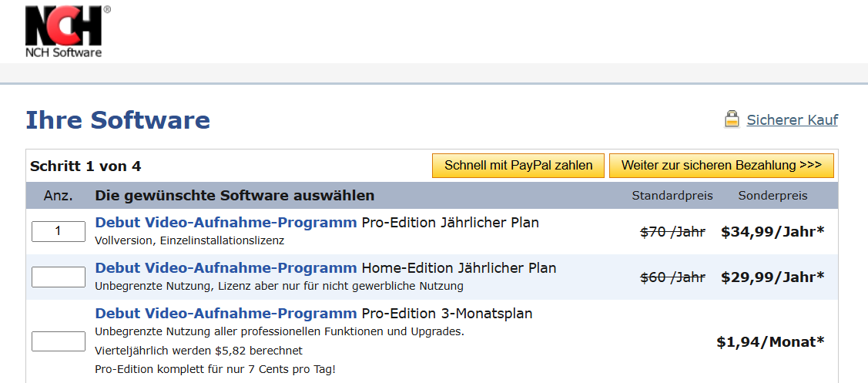Click the Sonderpreis column header
Viewport: 868px width, 383px height.
click(x=772, y=196)
